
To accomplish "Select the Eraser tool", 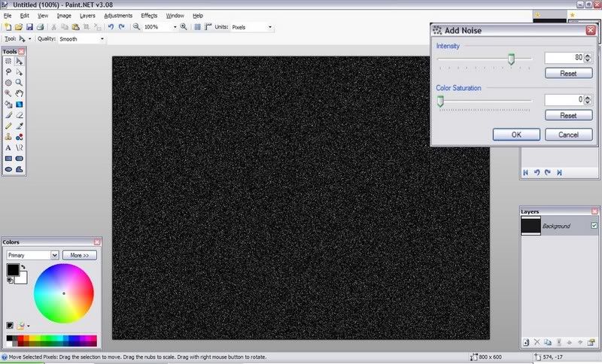I will (x=20, y=115).
